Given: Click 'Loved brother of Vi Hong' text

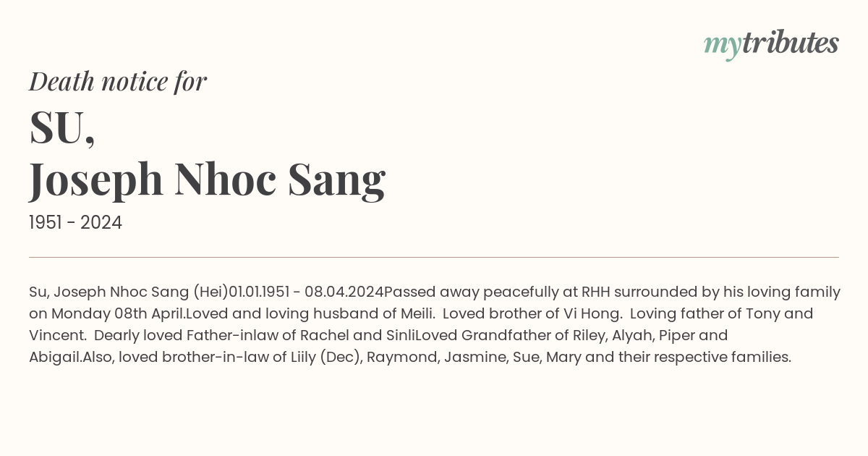Looking at the screenshot, I should coord(533,314).
